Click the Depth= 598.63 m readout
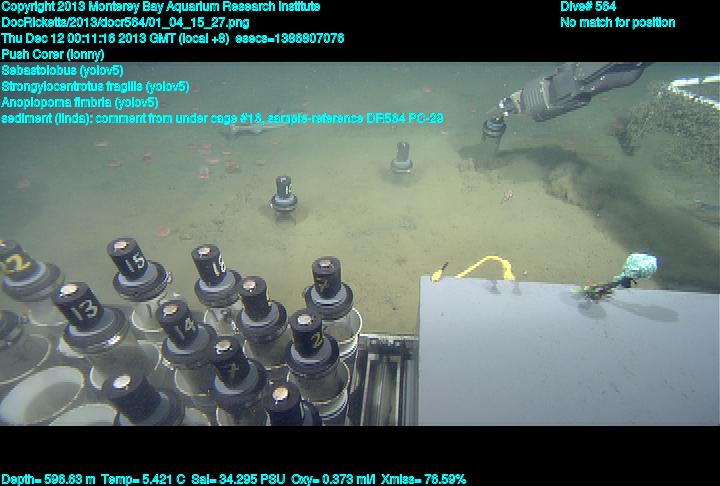 [48, 479]
